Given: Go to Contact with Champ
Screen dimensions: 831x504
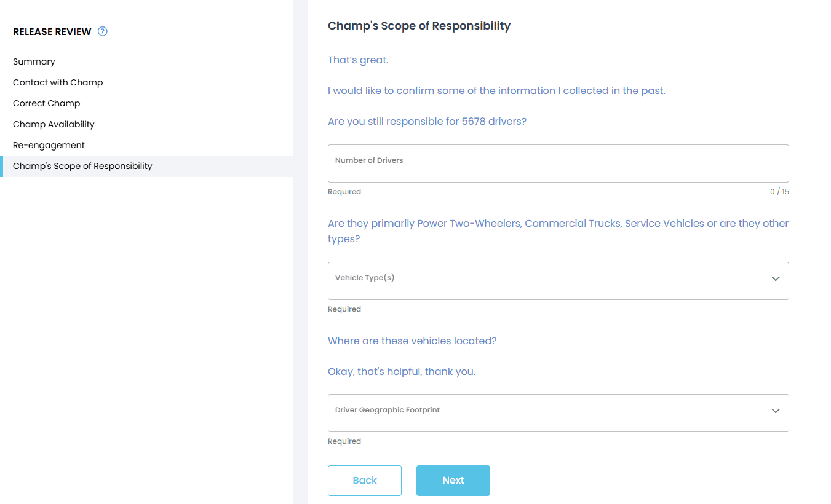Looking at the screenshot, I should coord(58,82).
